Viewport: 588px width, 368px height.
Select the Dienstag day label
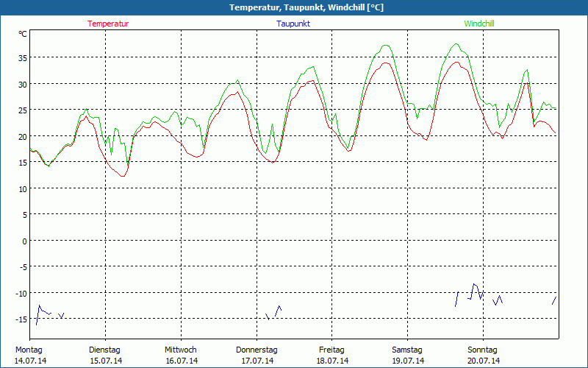point(104,350)
